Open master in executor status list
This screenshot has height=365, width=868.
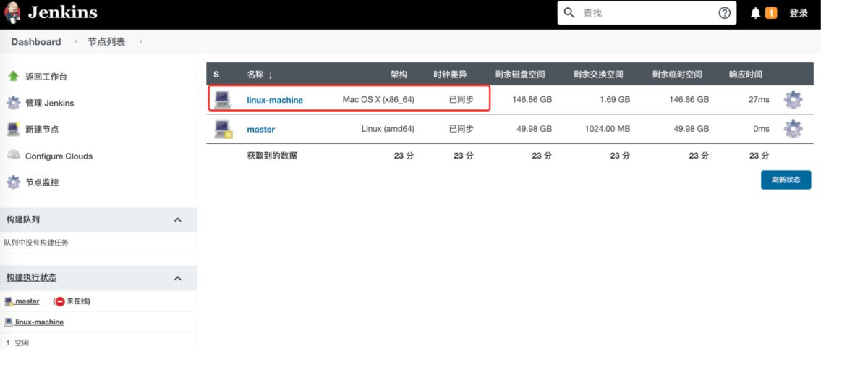27,301
